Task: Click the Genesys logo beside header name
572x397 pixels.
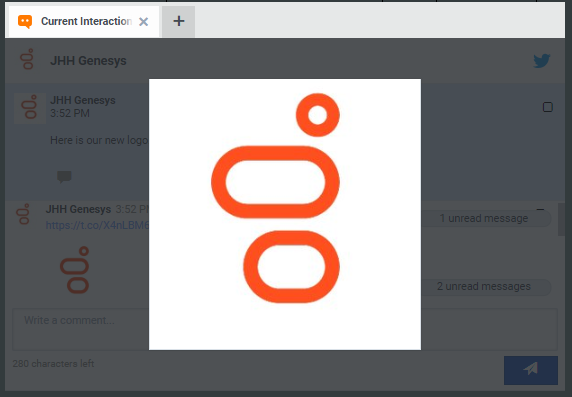Action: coord(27,59)
